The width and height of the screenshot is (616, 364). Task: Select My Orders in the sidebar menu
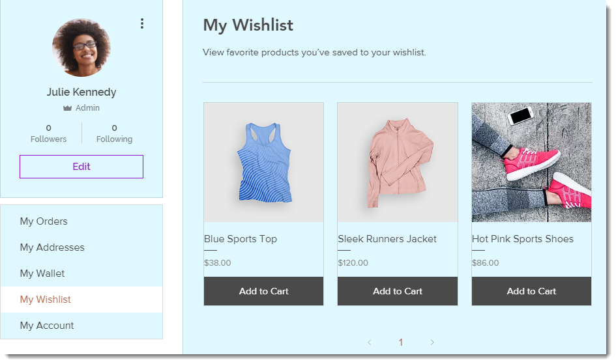[81, 221]
